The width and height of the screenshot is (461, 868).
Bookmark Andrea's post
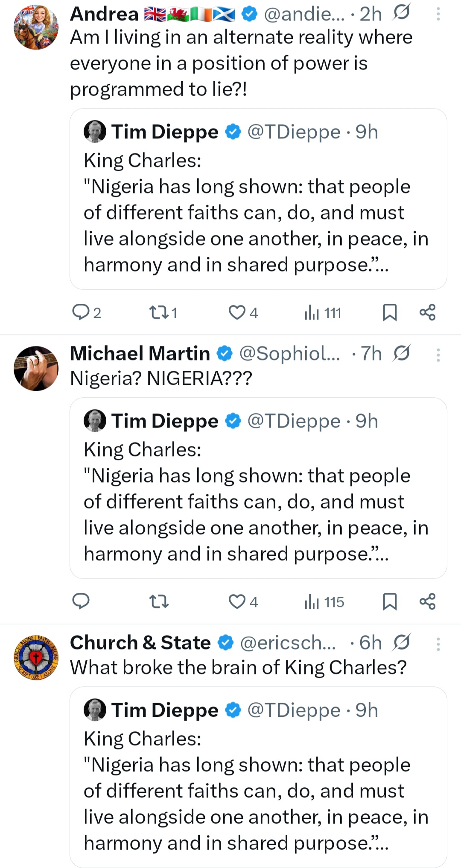click(x=390, y=312)
